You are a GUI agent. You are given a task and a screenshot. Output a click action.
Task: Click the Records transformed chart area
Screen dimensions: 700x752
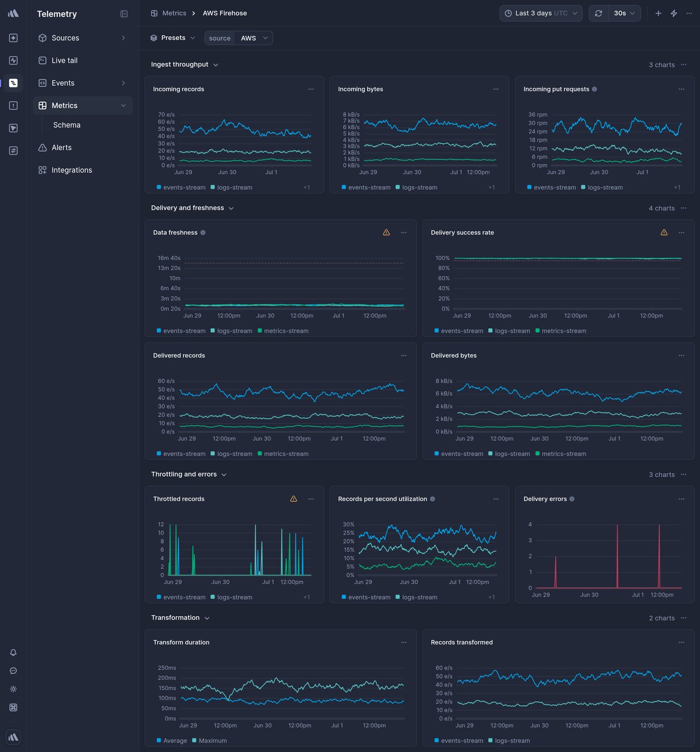tap(569, 693)
